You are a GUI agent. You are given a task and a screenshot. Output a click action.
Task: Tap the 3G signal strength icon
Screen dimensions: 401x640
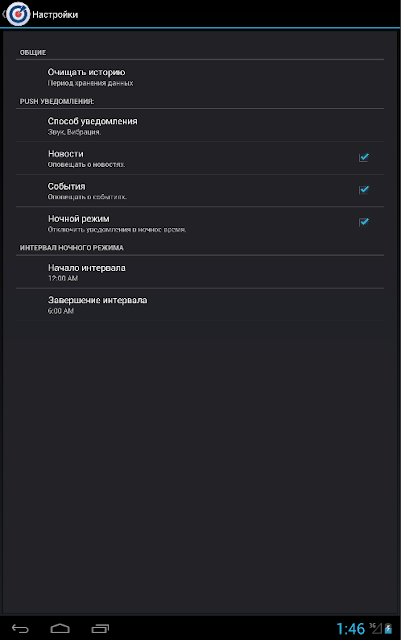click(x=376, y=629)
